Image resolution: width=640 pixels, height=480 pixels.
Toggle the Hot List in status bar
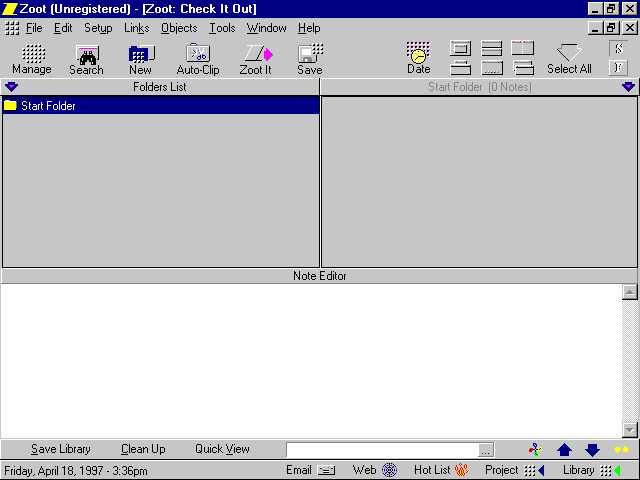461,470
